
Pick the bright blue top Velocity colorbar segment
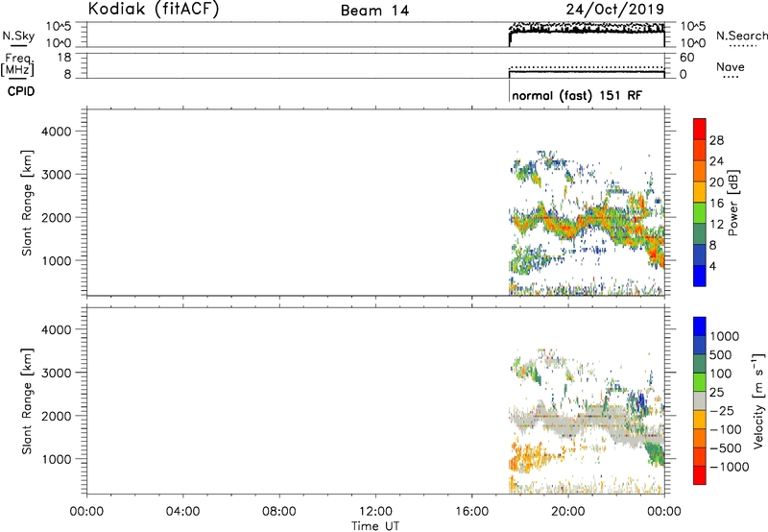pos(700,326)
